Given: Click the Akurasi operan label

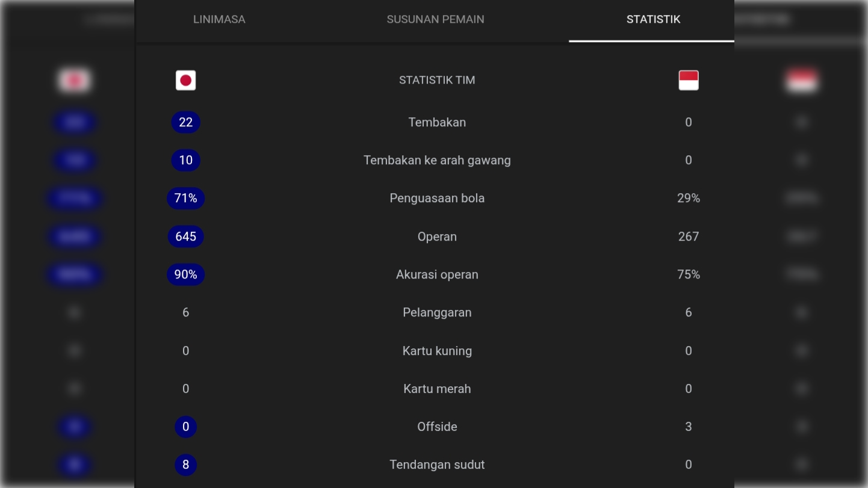Looking at the screenshot, I should (437, 274).
